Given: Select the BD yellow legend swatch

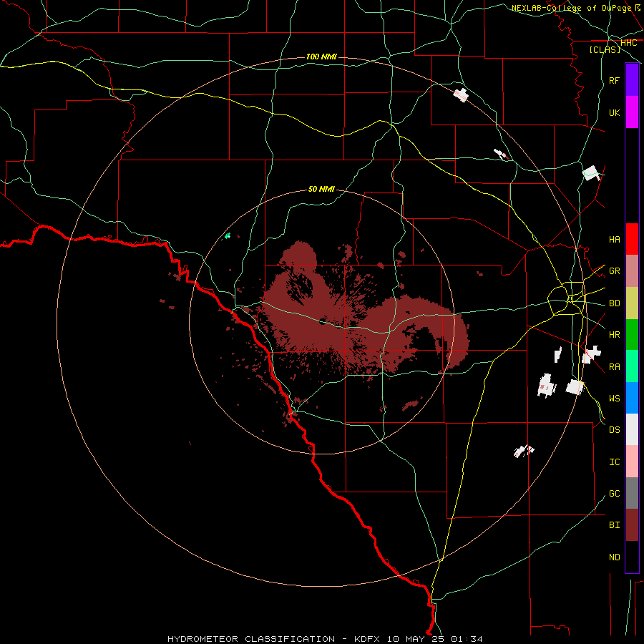Looking at the screenshot, I should pyautogui.click(x=632, y=303).
